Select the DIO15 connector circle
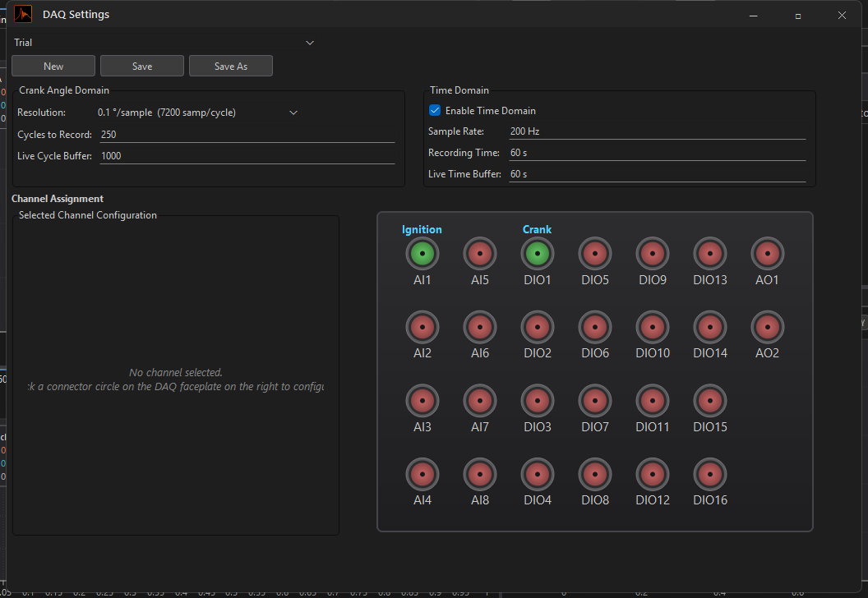The height and width of the screenshot is (598, 868). [x=710, y=401]
